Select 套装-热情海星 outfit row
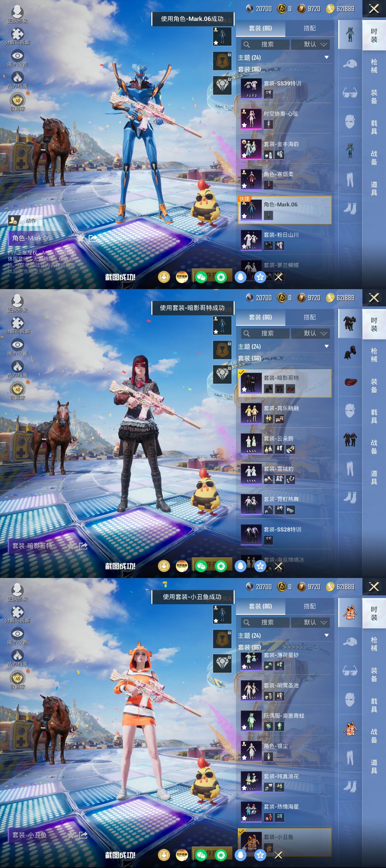The image size is (386, 868). click(x=285, y=812)
